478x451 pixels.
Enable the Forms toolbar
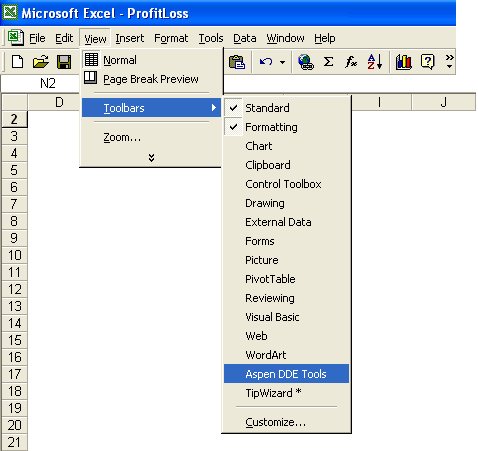pyautogui.click(x=286, y=241)
